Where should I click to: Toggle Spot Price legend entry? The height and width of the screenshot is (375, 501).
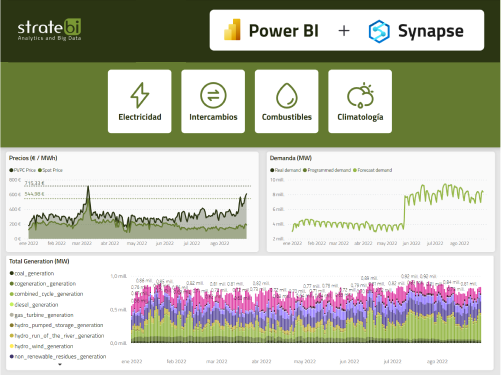click(x=50, y=170)
